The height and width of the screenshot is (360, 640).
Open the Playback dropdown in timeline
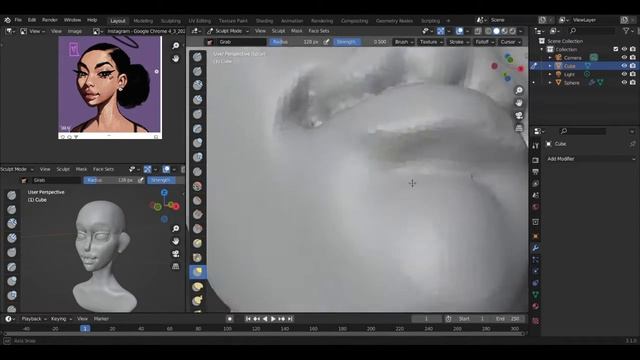[x=33, y=319]
